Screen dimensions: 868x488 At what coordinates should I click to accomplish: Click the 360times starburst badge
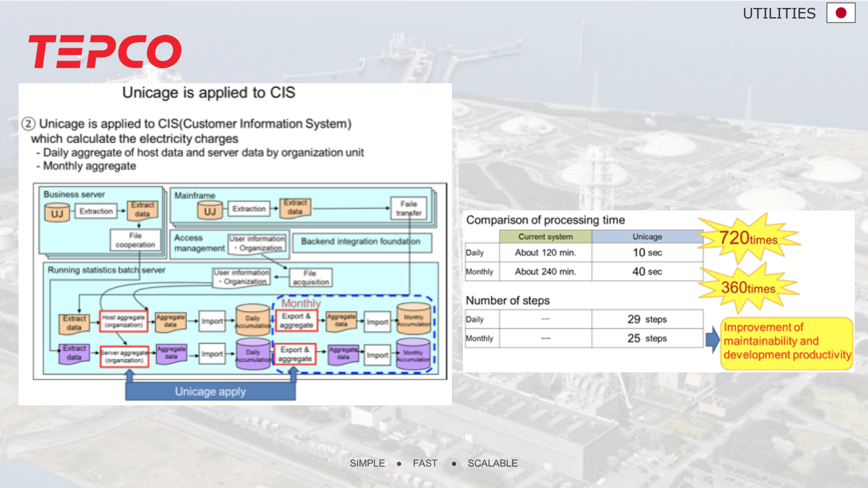point(748,287)
